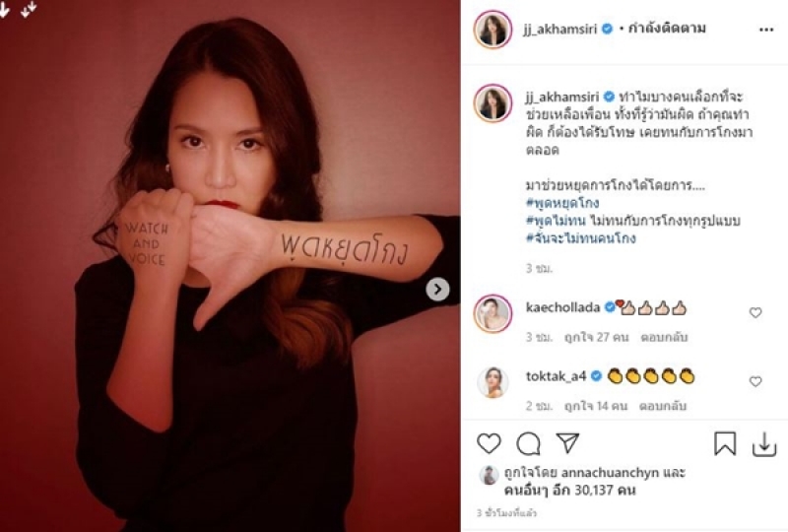Like kaechollada's comment with heart
Screen dimensions: 788x532
click(755, 312)
